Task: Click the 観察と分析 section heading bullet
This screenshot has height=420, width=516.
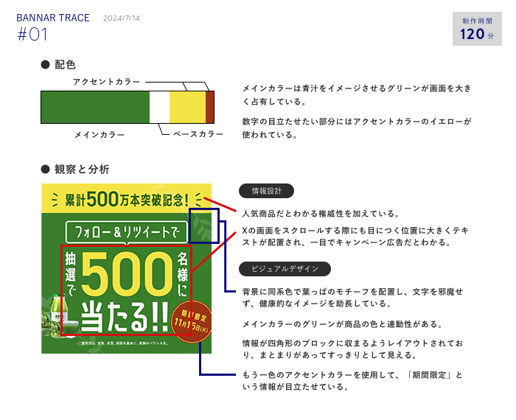Action: (x=45, y=169)
